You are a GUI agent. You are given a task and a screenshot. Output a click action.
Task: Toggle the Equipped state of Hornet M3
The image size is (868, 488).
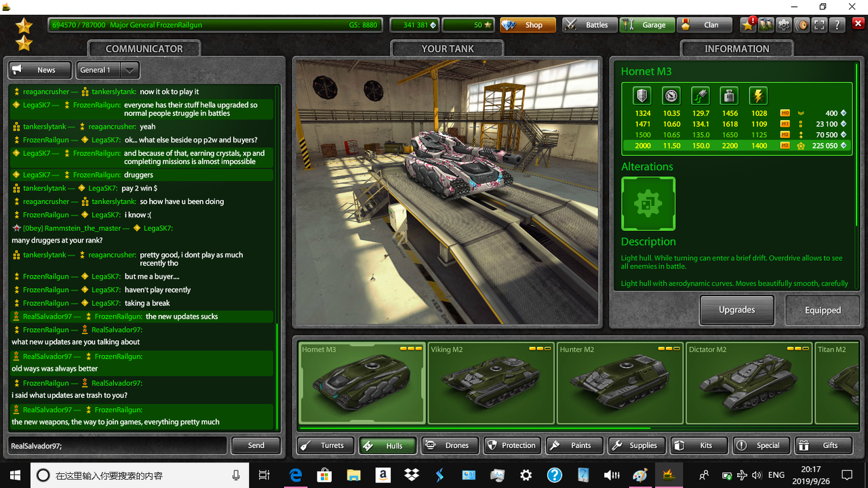[x=823, y=310]
